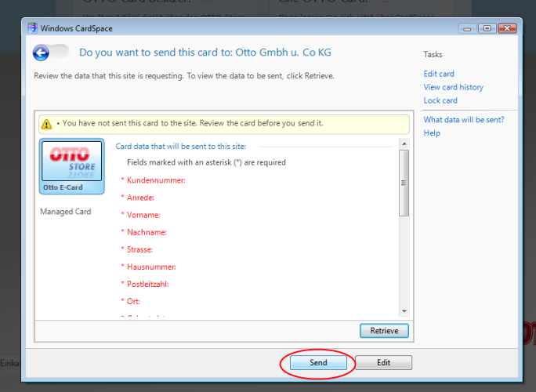The image size is (536, 392).
Task: Maximize the Windows CardSpace window
Action: (x=487, y=28)
